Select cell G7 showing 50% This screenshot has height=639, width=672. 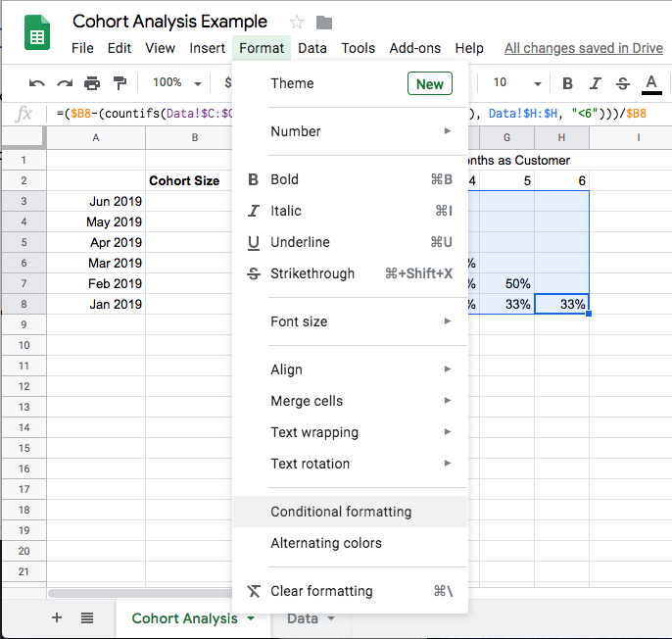tap(507, 283)
